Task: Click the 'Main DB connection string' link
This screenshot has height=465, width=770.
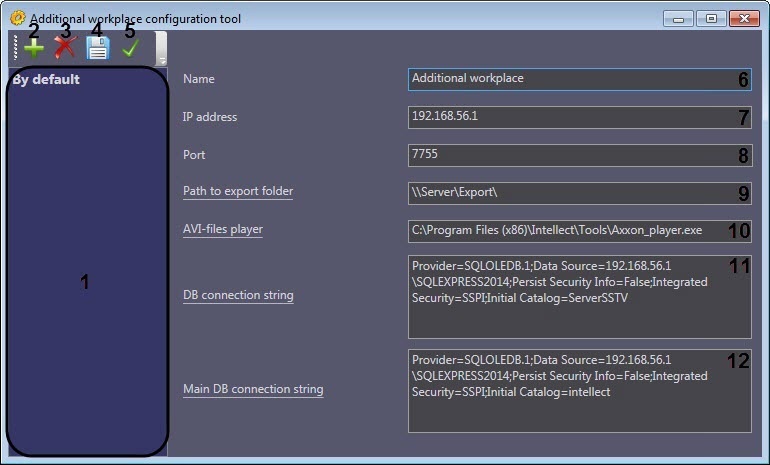Action: coord(253,389)
